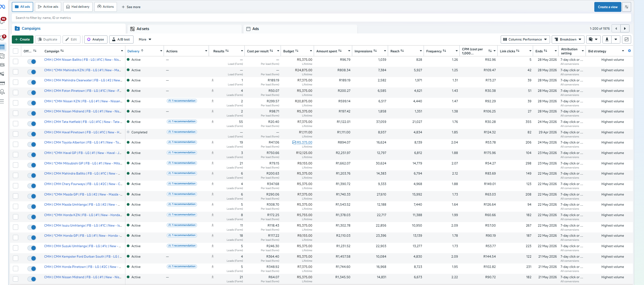Sort by the Reach column arrows

point(402,51)
